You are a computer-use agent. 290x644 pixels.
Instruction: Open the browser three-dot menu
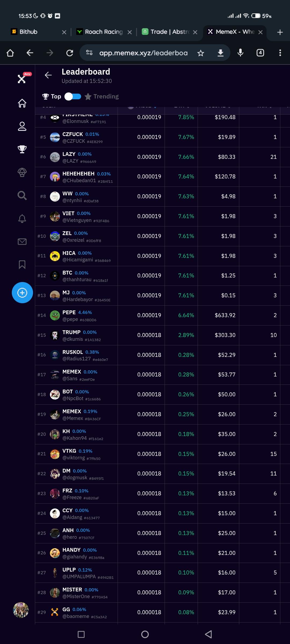(x=280, y=53)
